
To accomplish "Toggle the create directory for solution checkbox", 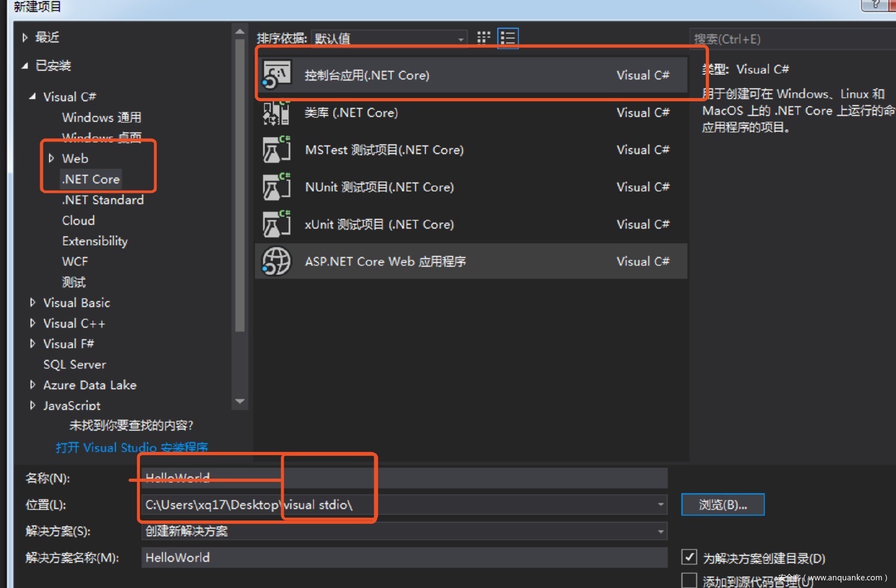I will 689,557.
